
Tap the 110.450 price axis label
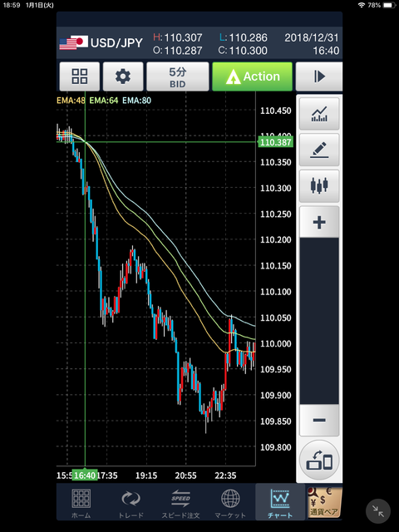(x=275, y=111)
